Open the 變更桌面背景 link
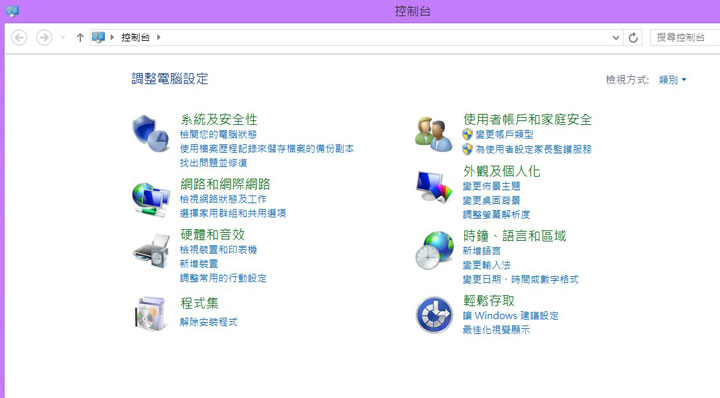Screen dimensions: 720x398 pyautogui.click(x=491, y=201)
